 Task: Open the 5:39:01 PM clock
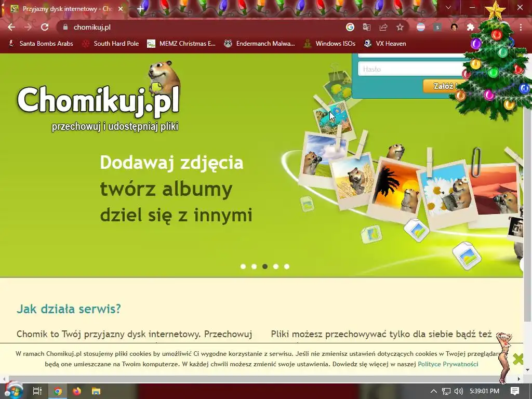click(x=485, y=391)
